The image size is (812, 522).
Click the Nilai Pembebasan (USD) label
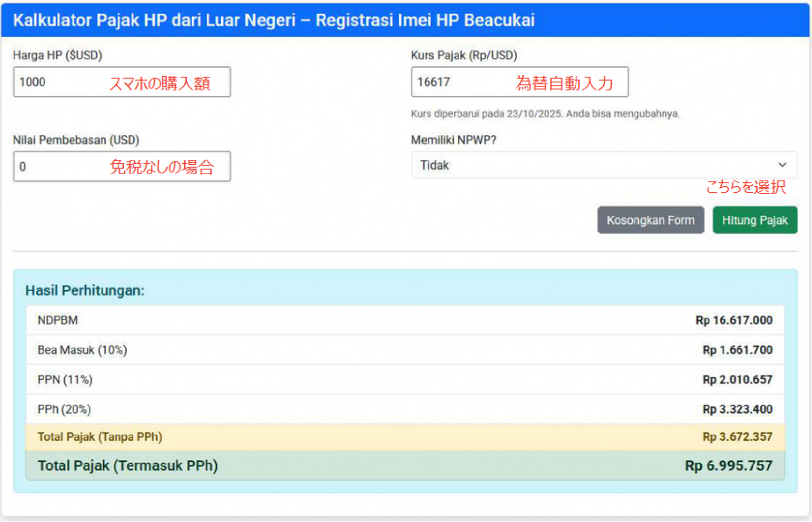(x=76, y=140)
